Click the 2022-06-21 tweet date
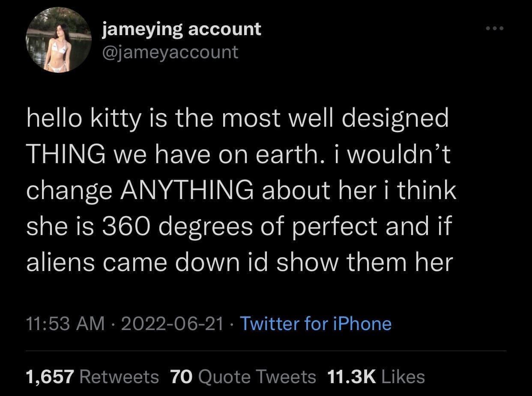Viewport: 532px width, 396px height. 172,324
